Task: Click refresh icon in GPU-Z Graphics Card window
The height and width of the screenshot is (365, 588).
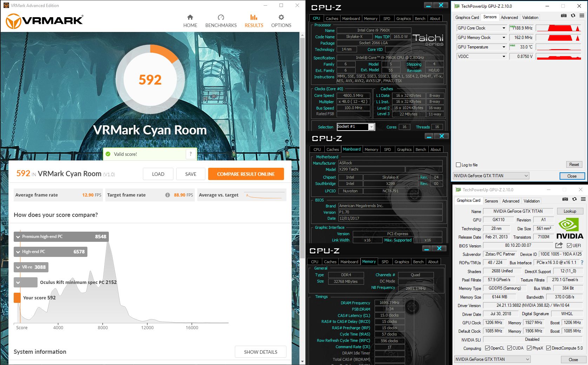Action: 574,199
